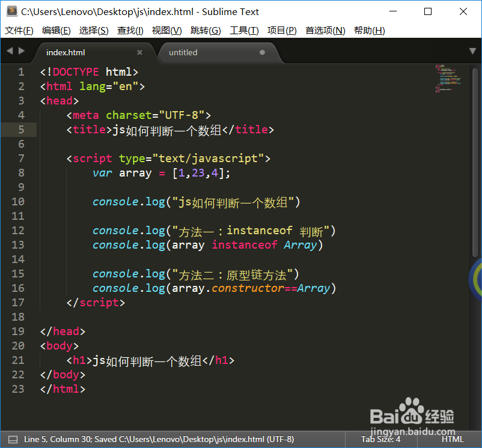This screenshot has height=448, width=482.
Task: Open the 首选项(N) menu
Action: [325, 31]
